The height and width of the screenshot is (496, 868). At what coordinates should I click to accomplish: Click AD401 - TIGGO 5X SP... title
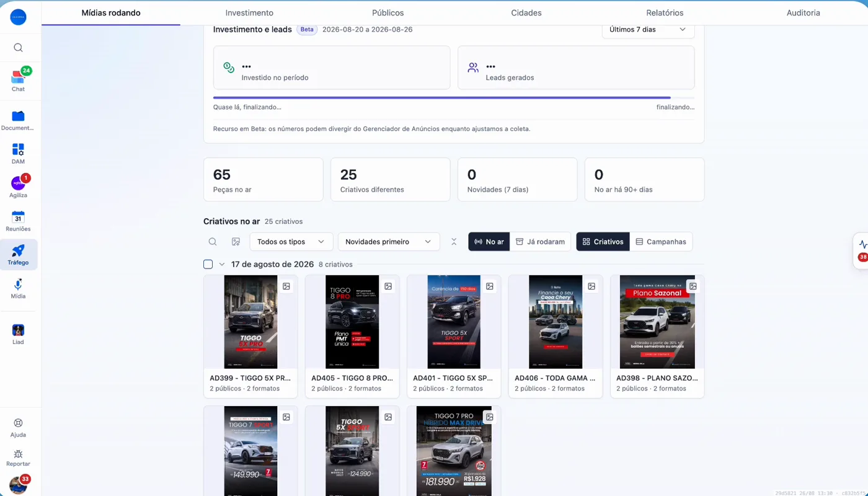tap(454, 378)
